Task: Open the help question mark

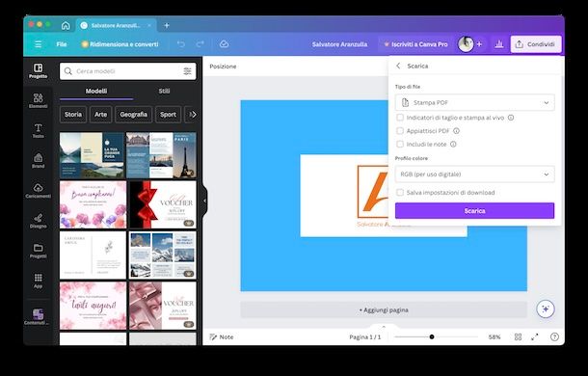Action: pos(554,337)
